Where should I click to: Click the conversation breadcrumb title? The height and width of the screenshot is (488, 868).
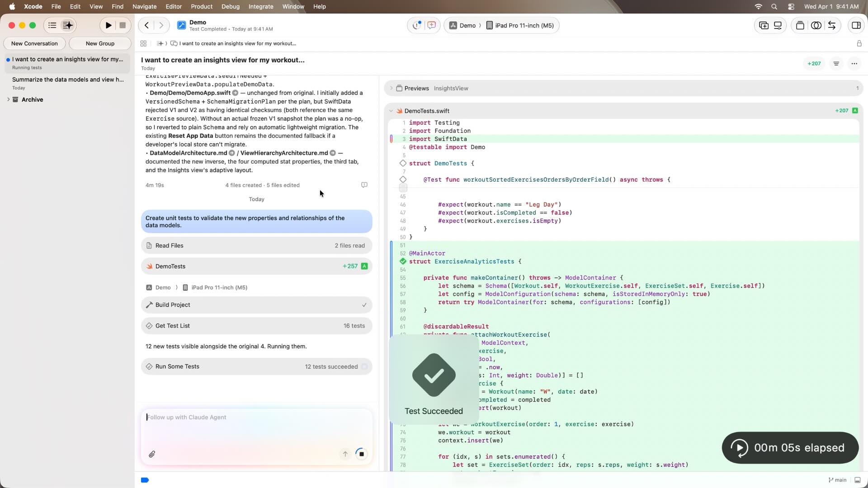pyautogui.click(x=237, y=43)
